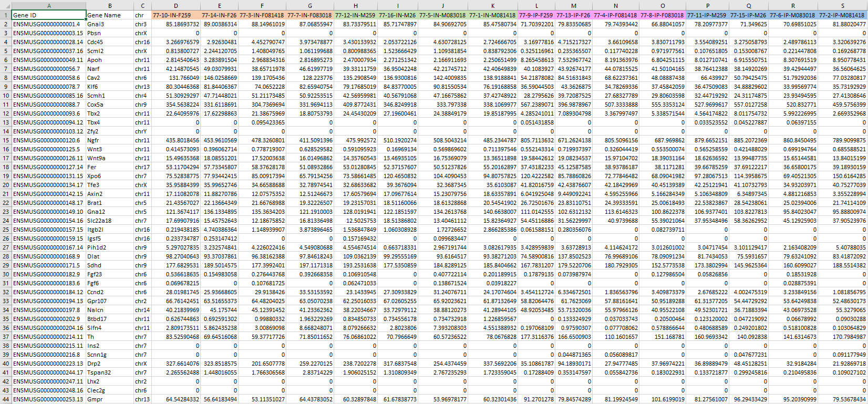Screen dimensions: 868x404
Task: Click the '77-16-IN-M26' header cell
Action: coord(397,15)
